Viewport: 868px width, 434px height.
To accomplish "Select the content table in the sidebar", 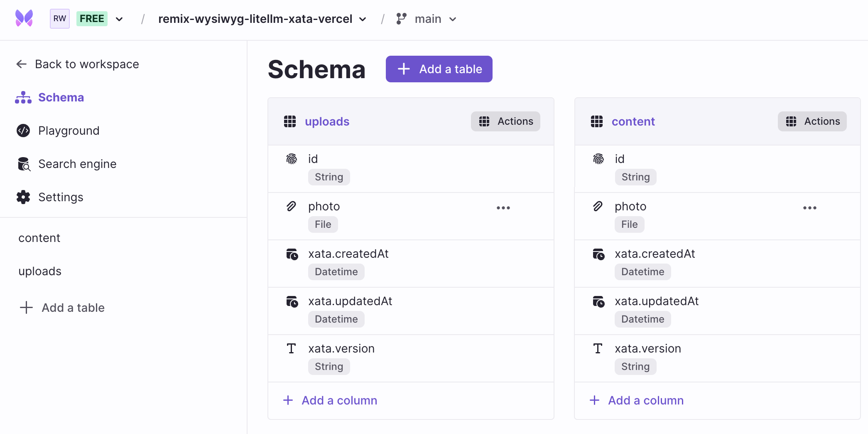I will (x=39, y=238).
